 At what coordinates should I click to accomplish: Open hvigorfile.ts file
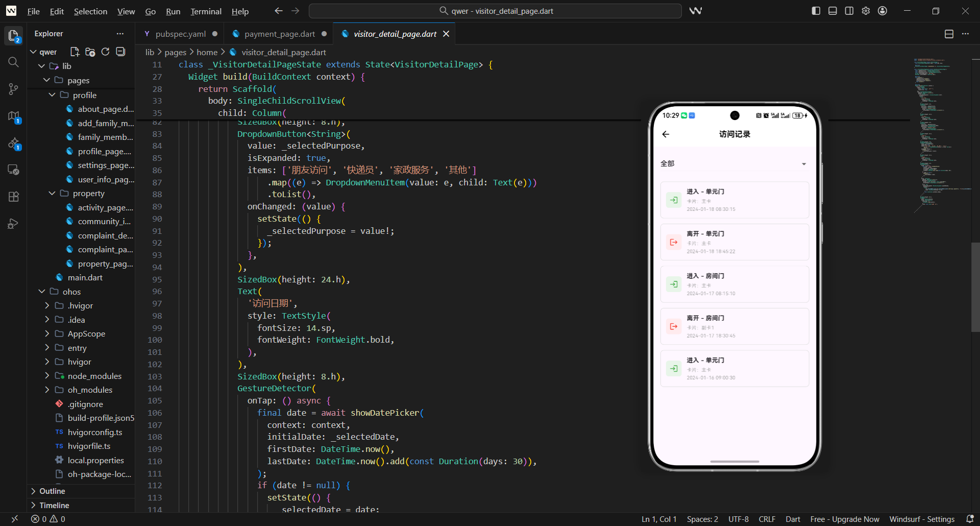coord(89,446)
